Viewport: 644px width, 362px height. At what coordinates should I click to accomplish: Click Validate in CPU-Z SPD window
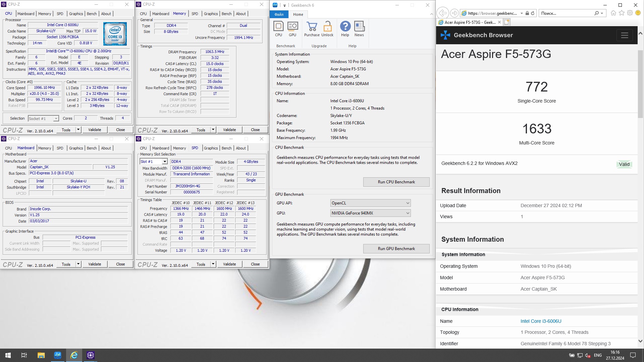[x=229, y=264]
